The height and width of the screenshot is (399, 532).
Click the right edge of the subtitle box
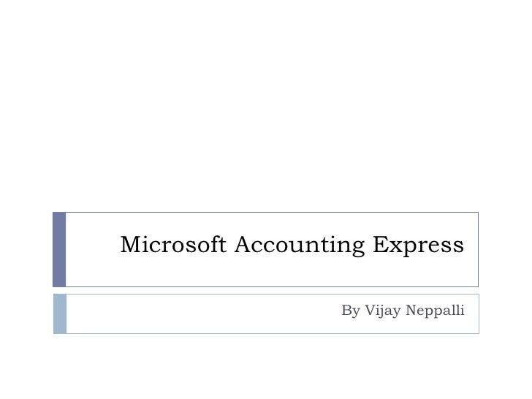pyautogui.click(x=479, y=313)
